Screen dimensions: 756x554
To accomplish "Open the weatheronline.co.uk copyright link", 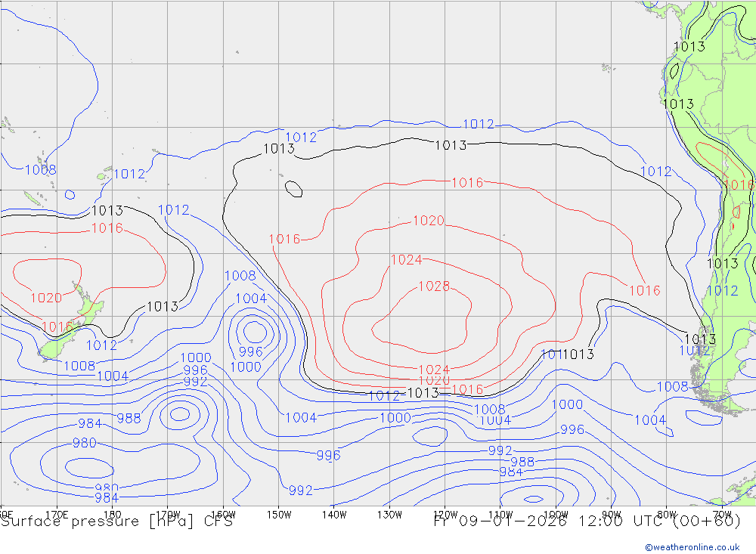I will (692, 546).
